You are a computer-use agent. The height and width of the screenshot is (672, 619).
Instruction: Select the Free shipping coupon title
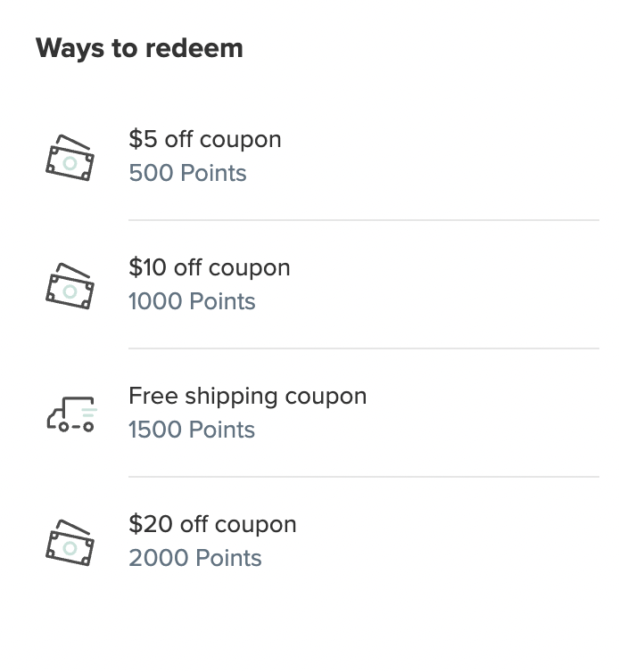pos(247,397)
